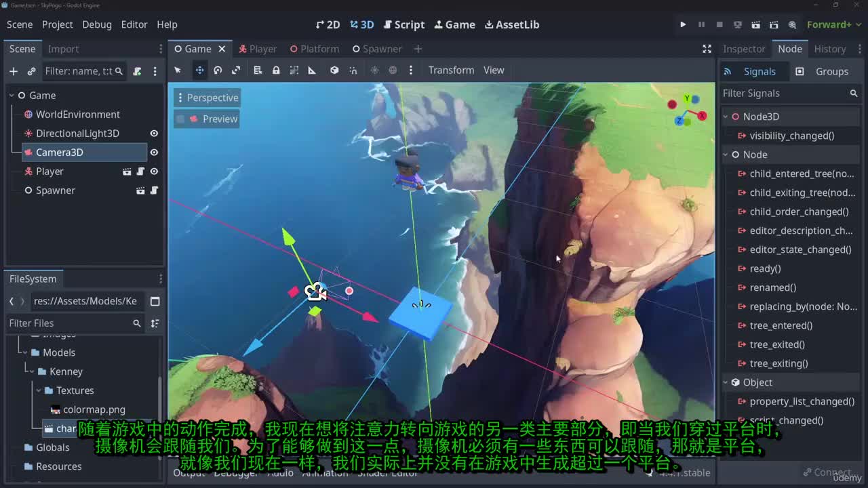The height and width of the screenshot is (488, 868).
Task: Open the AssetLib workspace
Action: 512,24
